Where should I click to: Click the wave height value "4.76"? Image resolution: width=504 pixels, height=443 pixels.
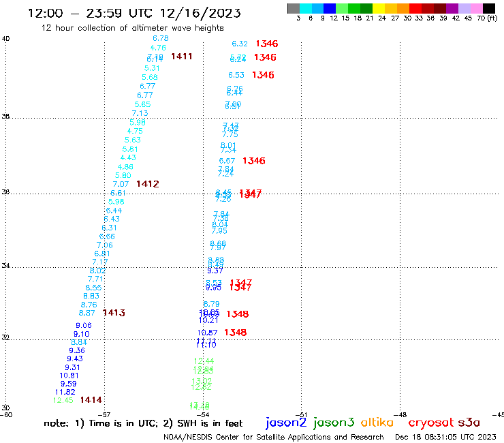[x=158, y=48]
